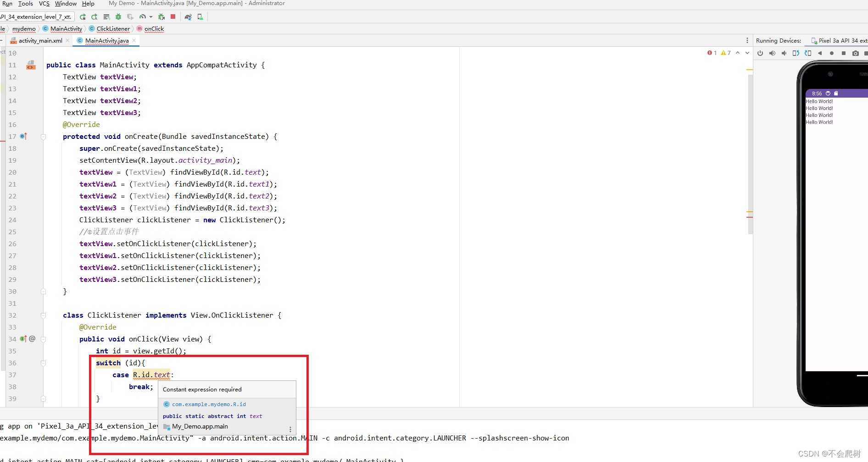Collapse the onClick method fold marker

(43, 339)
